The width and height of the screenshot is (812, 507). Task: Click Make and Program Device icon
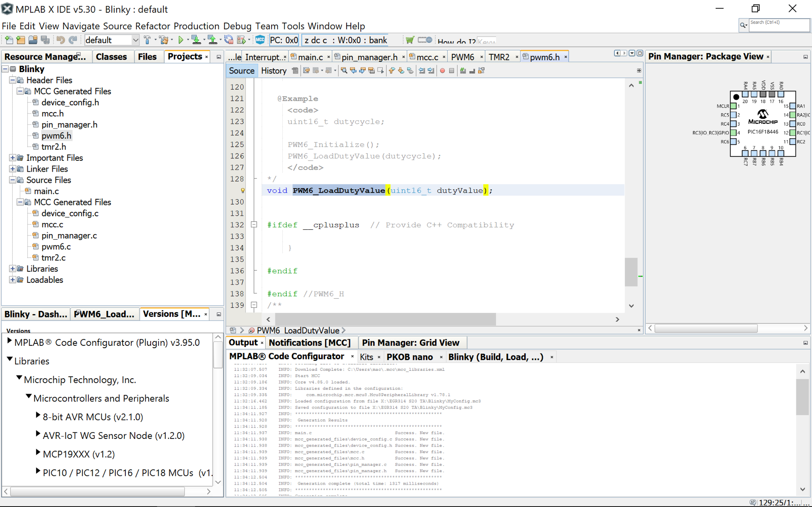(196, 40)
